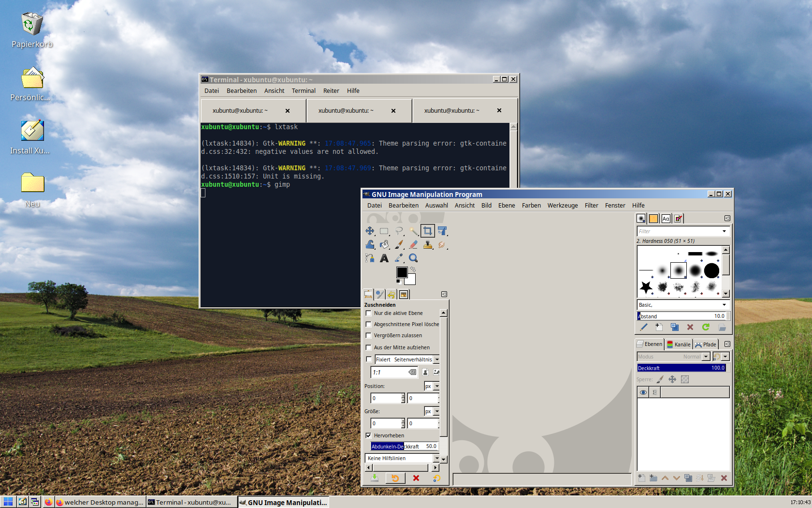Click the white background color swatch
This screenshot has height=508, width=812.
tap(412, 281)
